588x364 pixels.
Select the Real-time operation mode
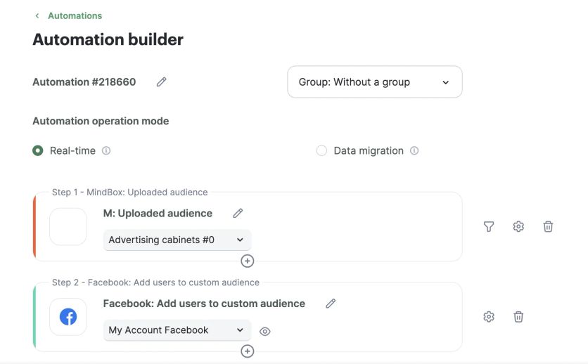click(x=38, y=150)
